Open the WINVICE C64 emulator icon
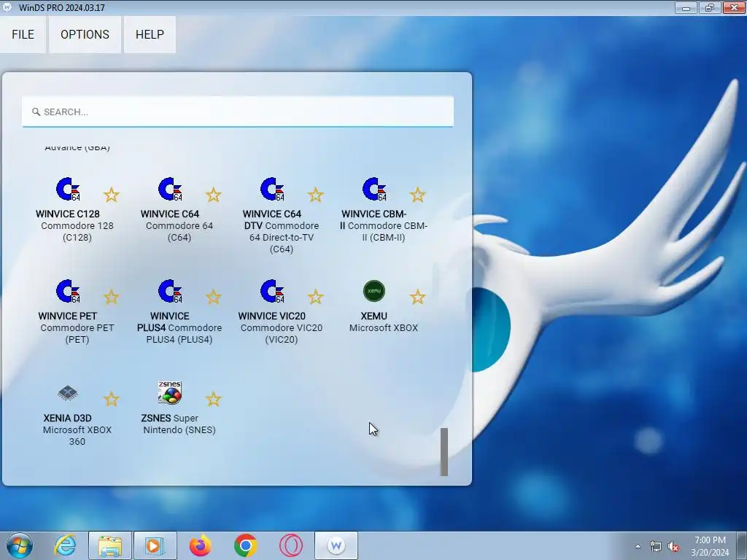The height and width of the screenshot is (560, 747). pyautogui.click(x=170, y=189)
